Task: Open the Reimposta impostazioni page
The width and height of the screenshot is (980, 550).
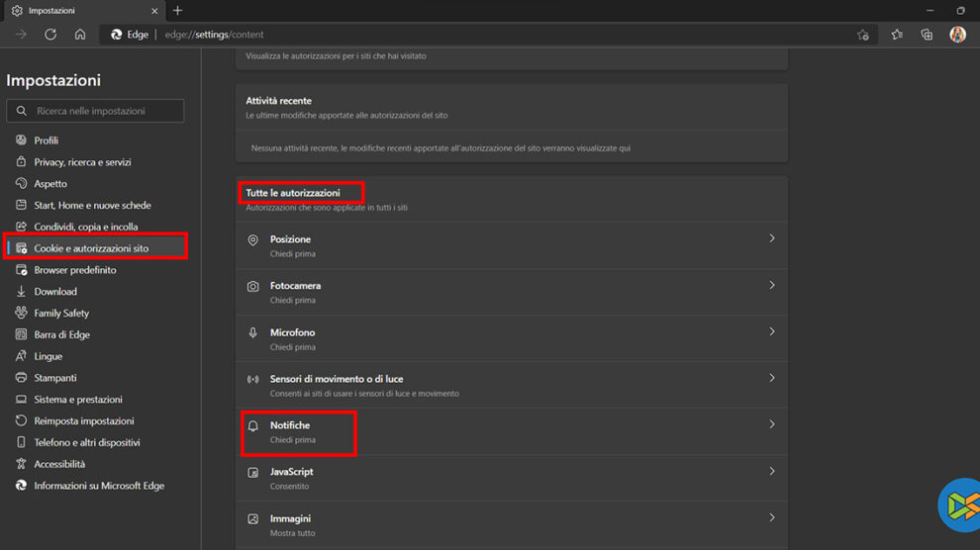Action: point(84,421)
